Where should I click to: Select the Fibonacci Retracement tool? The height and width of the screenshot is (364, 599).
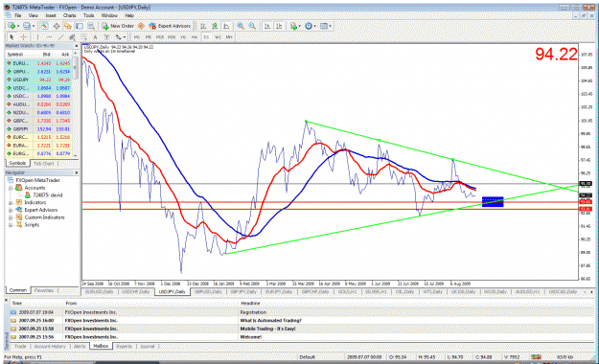click(x=83, y=37)
